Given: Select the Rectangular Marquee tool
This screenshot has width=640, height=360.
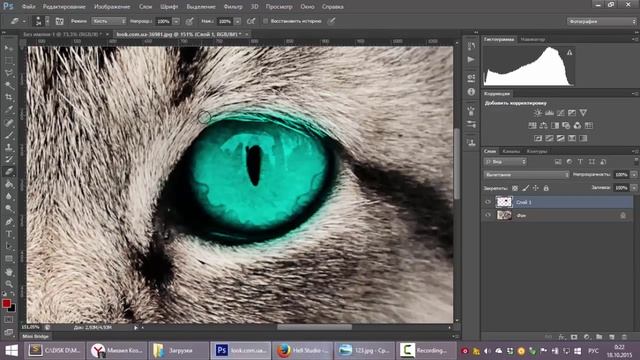Looking at the screenshot, I should point(9,61).
